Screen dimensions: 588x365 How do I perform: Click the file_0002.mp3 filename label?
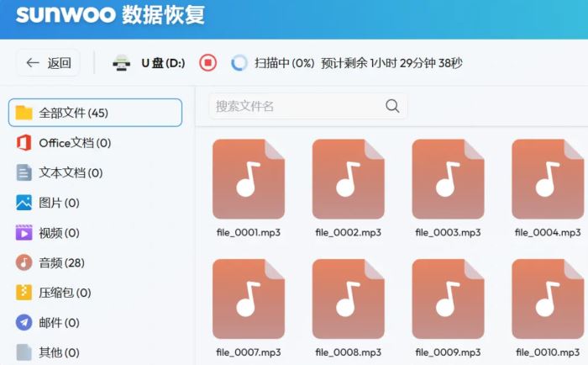(x=349, y=232)
